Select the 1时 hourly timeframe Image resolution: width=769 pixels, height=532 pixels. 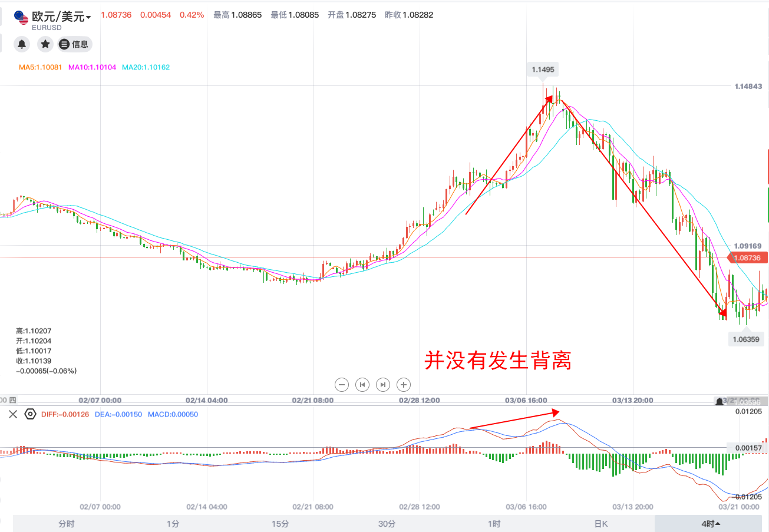pos(494,524)
